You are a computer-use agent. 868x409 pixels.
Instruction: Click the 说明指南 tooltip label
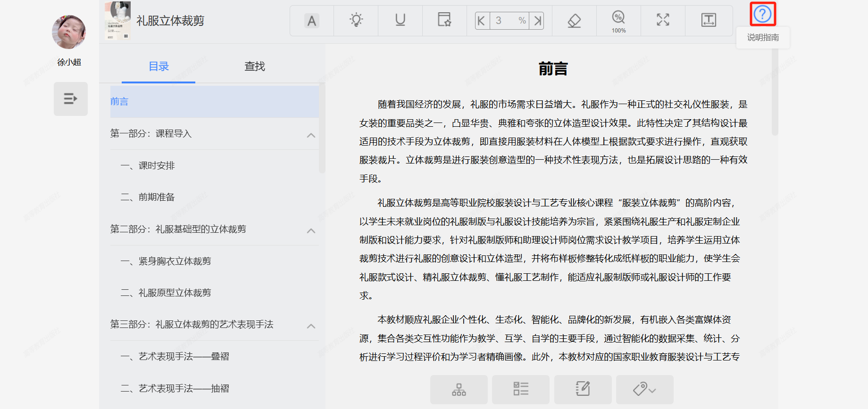tap(763, 38)
